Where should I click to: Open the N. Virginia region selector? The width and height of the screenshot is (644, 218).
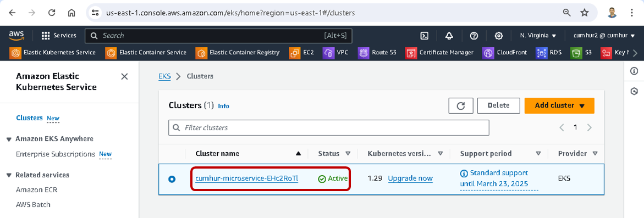pos(538,36)
